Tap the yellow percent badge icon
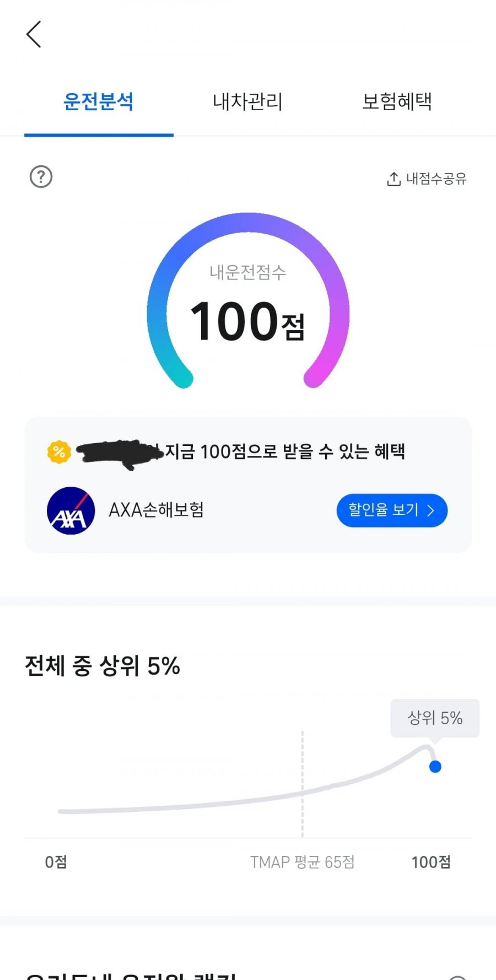 (x=59, y=452)
